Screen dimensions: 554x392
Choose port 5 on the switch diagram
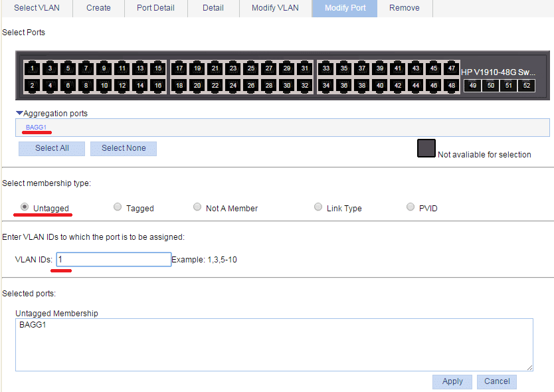click(x=68, y=68)
